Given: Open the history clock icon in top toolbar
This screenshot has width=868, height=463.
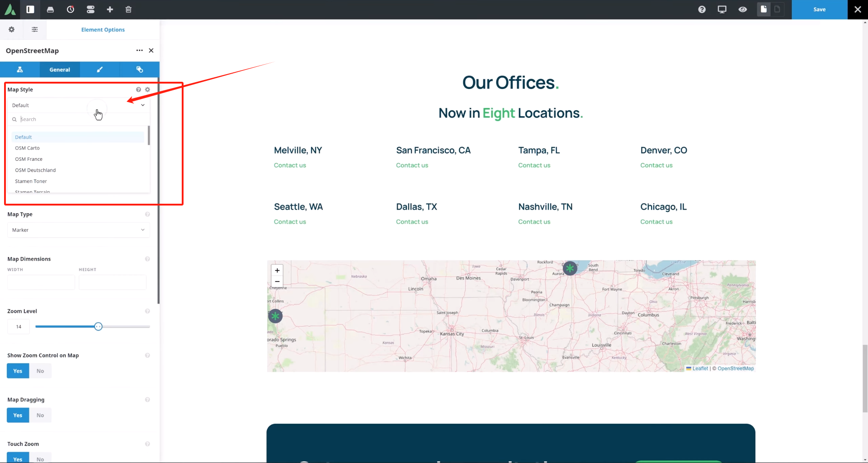Looking at the screenshot, I should 71,9.
